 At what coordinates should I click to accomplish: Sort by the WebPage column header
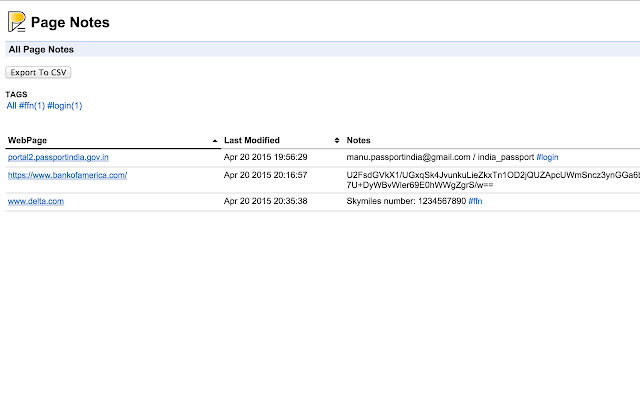click(30, 140)
